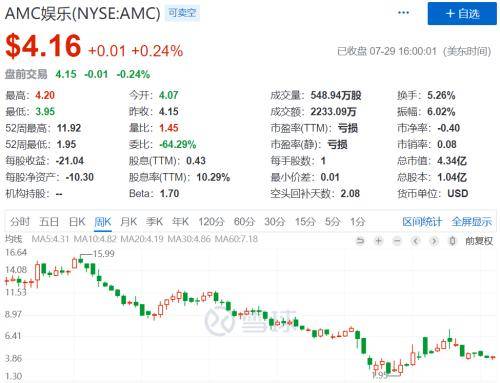Open the 全屏显示 fullscreen link

tap(472, 221)
